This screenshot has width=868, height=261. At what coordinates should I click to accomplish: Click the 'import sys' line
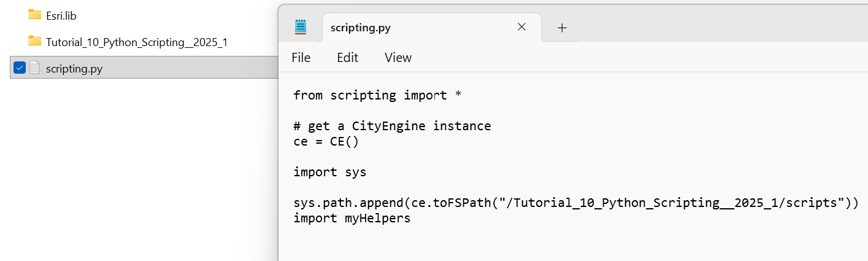(x=329, y=172)
